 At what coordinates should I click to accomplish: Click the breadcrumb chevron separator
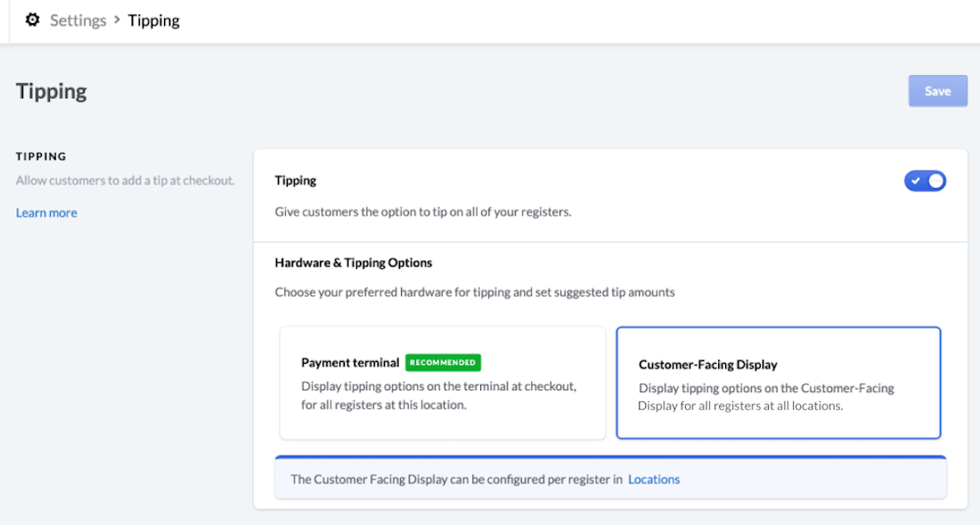coord(117,20)
